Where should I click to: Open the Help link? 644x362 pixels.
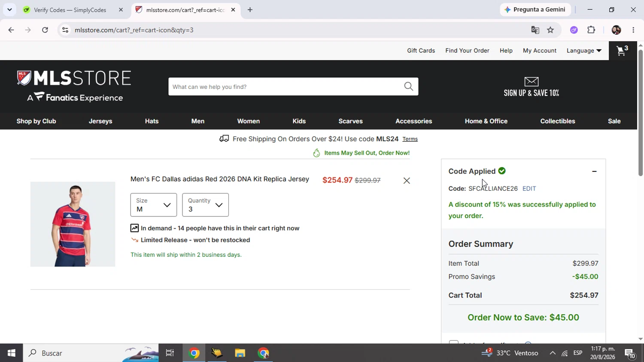[506, 51]
